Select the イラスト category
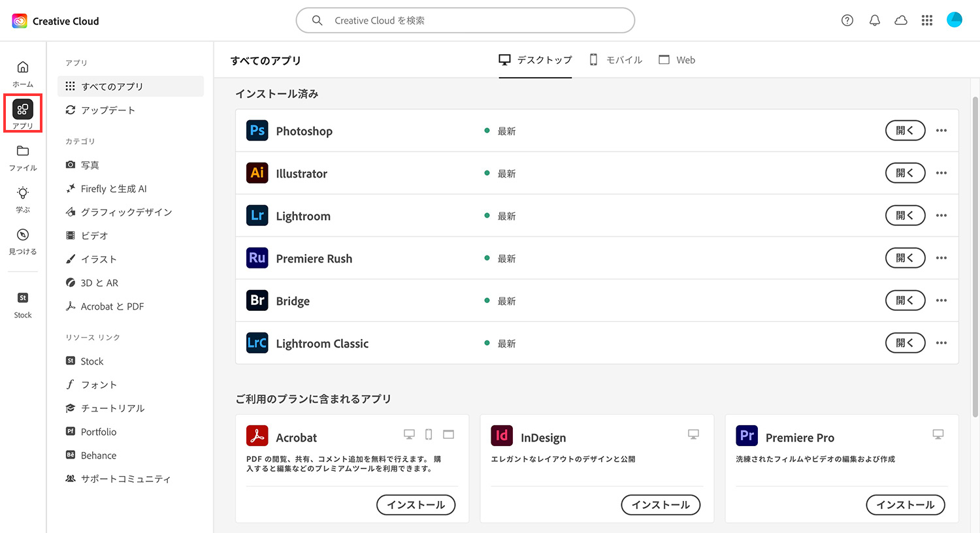This screenshot has width=980, height=533. coord(91,259)
